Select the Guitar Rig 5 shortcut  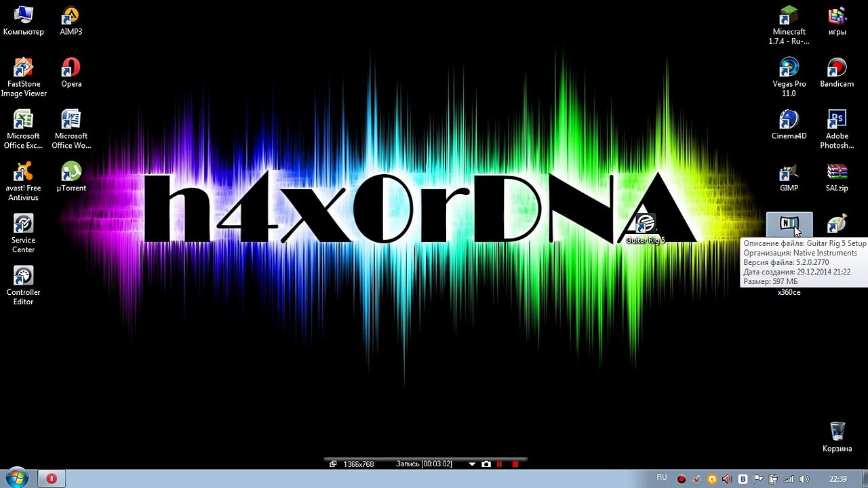pos(645,229)
